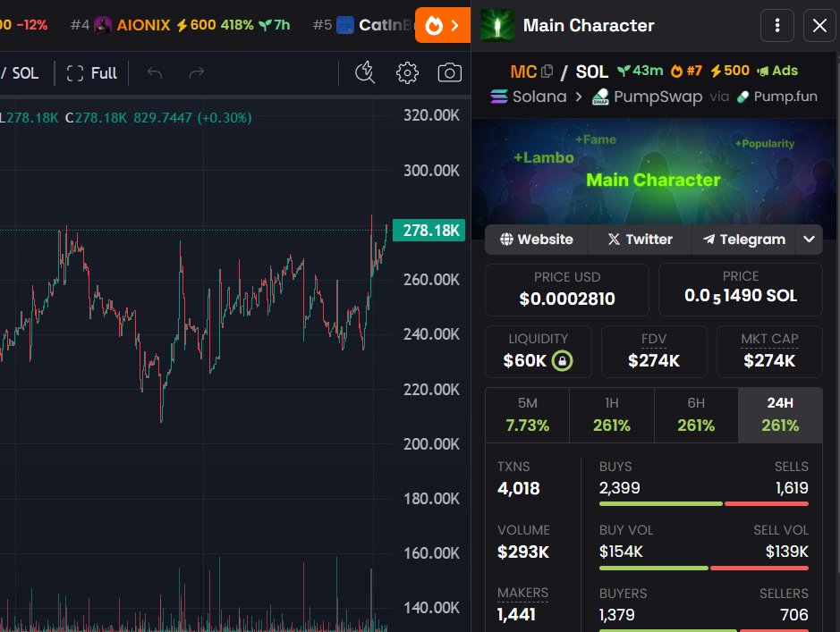This screenshot has height=632, width=840.
Task: Click the #7 trending fire badge
Action: click(686, 71)
